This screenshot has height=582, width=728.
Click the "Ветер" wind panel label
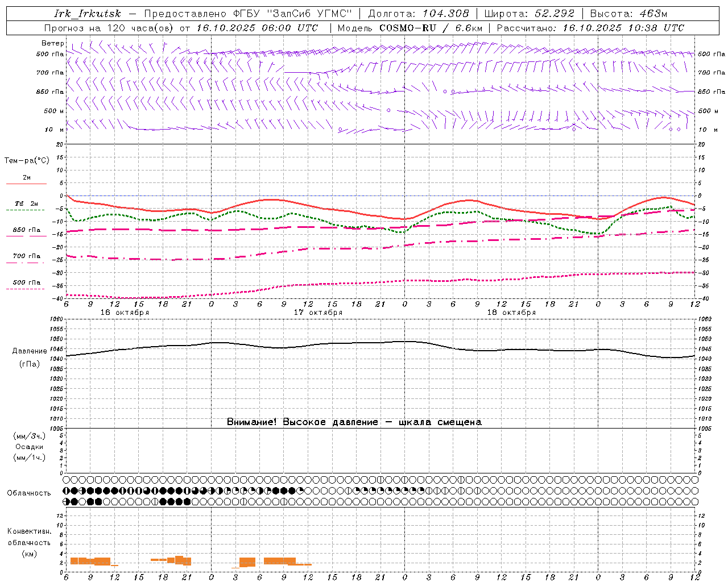53,43
